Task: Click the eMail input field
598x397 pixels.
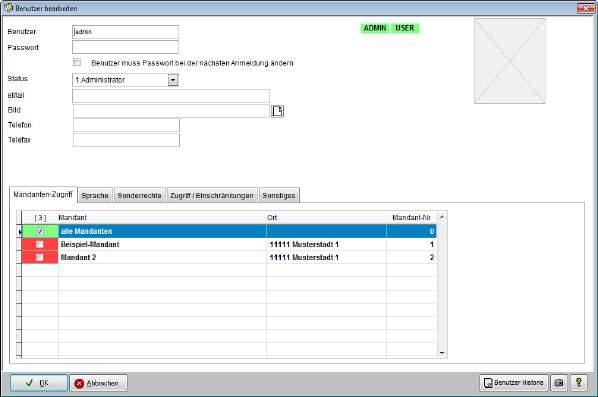Action: pyautogui.click(x=171, y=96)
